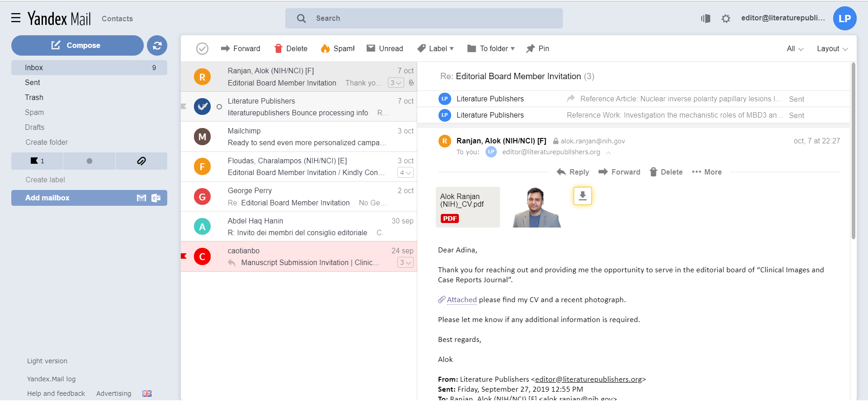Expand the Label dropdown
868x403 pixels.
tap(435, 48)
